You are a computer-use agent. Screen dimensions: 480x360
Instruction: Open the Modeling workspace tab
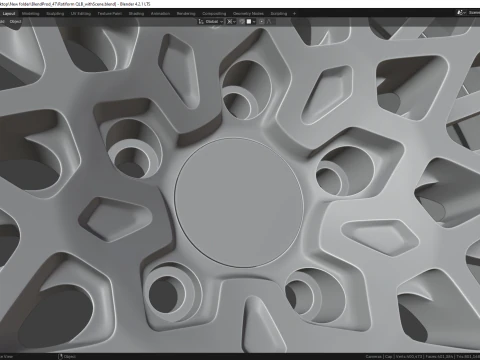point(30,14)
